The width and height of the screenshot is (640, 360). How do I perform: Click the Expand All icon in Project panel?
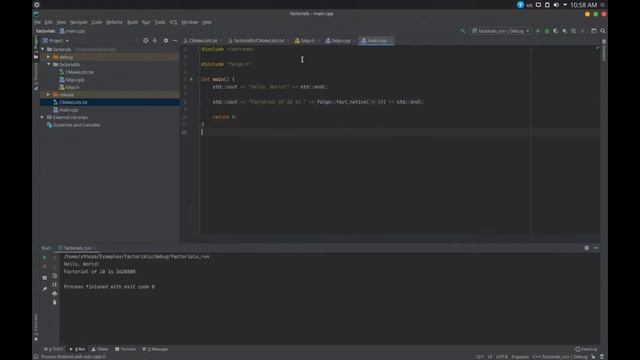pyautogui.click(x=155, y=41)
